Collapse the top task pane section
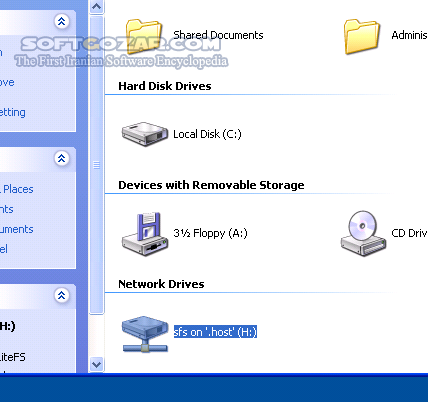Image resolution: width=428 pixels, height=402 pixels. pyautogui.click(x=62, y=21)
